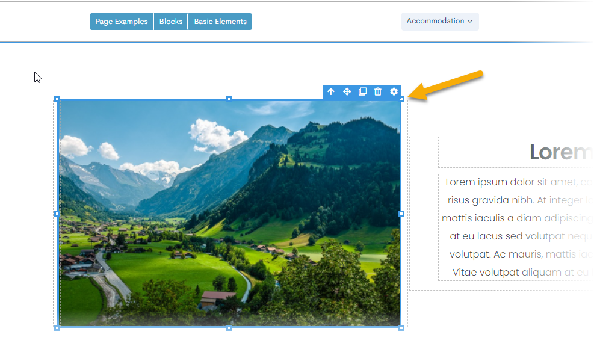Click the top-right resize handle of the image
Screen dimensions: 594x364
click(x=402, y=100)
